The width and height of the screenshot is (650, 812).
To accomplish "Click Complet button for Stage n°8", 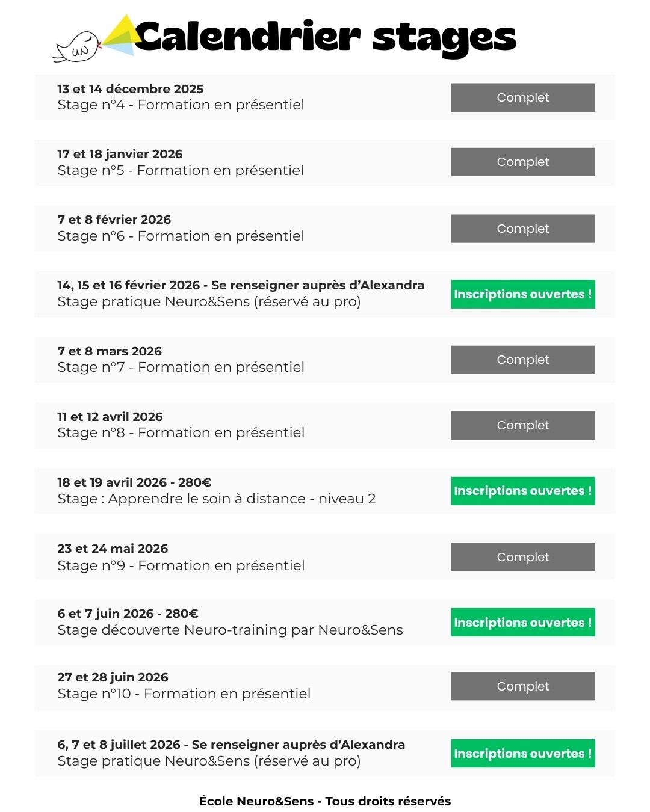I will [x=522, y=425].
